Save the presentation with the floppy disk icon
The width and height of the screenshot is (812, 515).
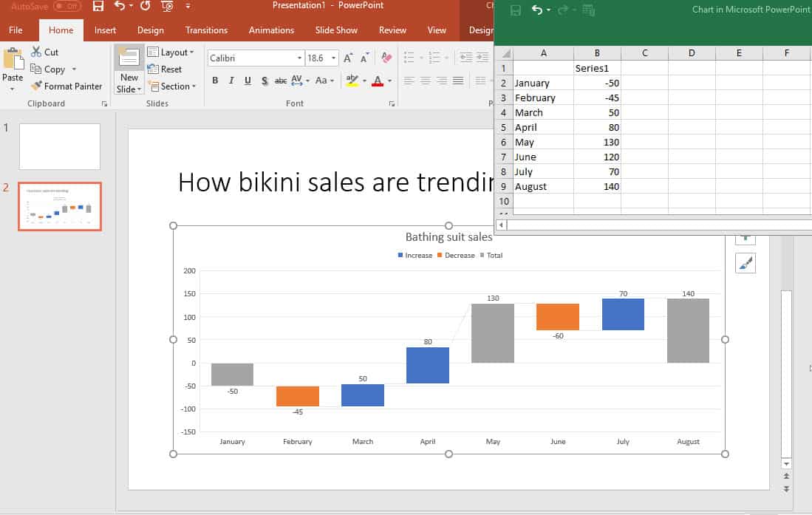(98, 7)
